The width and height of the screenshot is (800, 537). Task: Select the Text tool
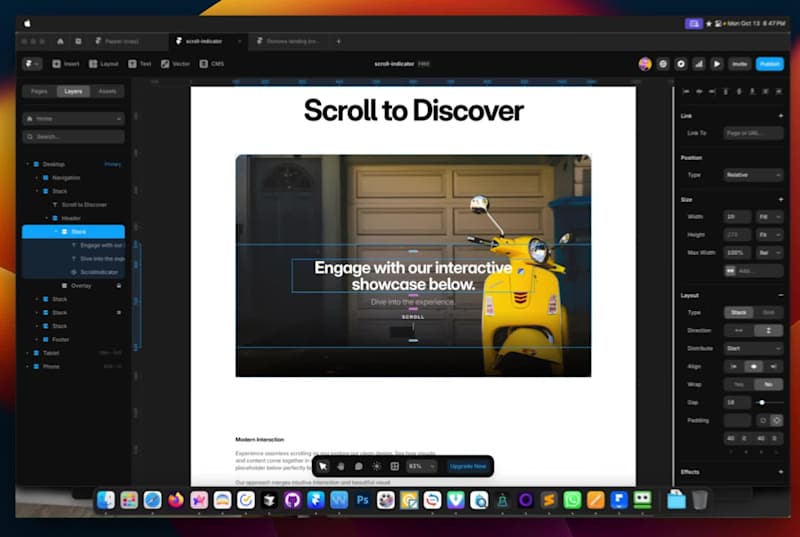[x=140, y=64]
